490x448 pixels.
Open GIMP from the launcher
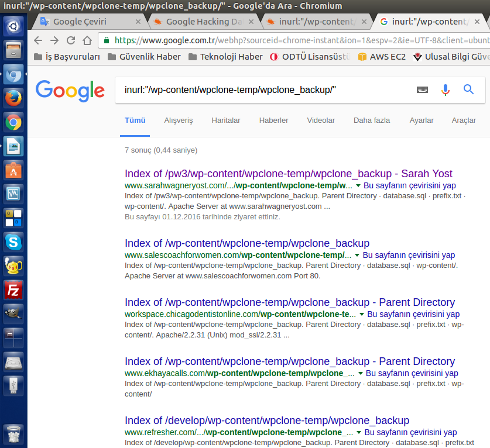coord(13,314)
